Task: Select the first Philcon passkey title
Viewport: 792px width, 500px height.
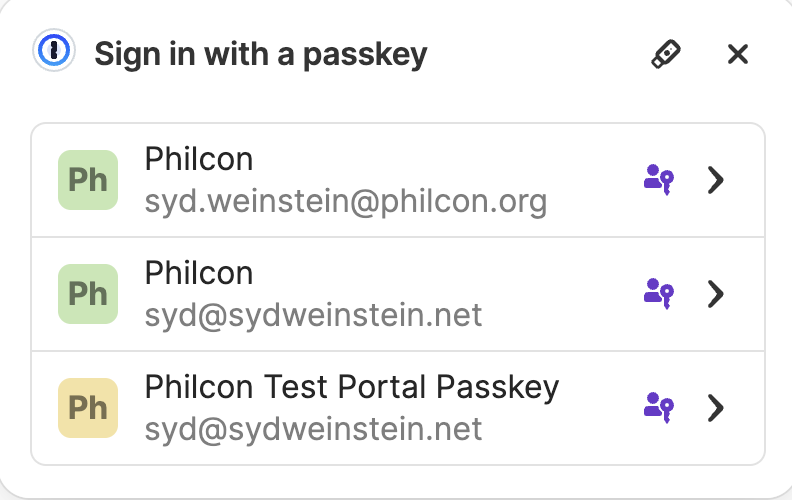Action: tap(199, 160)
